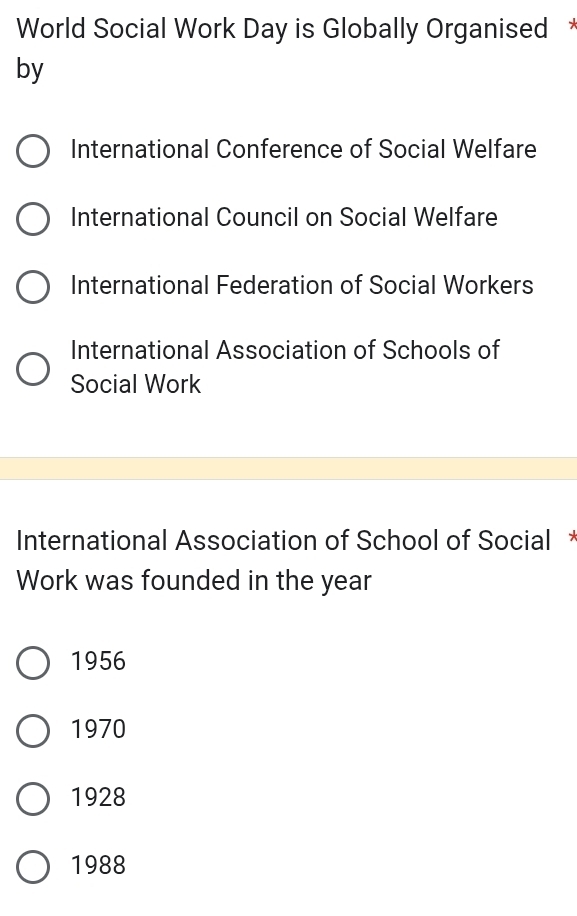Select International Association of Schools of Social Work

click(x=33, y=369)
